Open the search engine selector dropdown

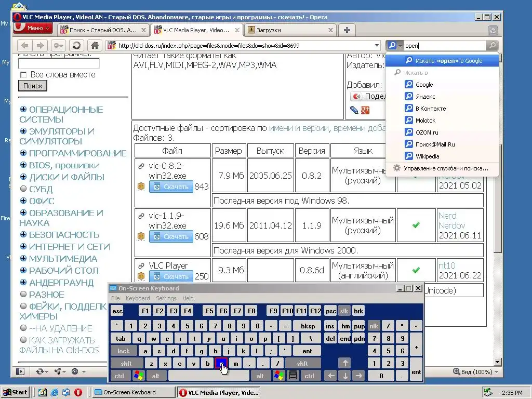click(x=395, y=46)
